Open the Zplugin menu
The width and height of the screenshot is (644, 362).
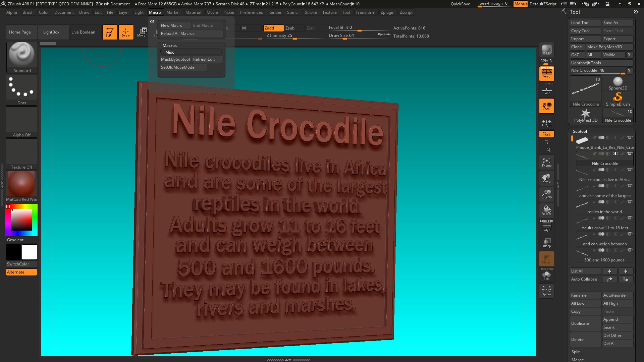click(387, 12)
